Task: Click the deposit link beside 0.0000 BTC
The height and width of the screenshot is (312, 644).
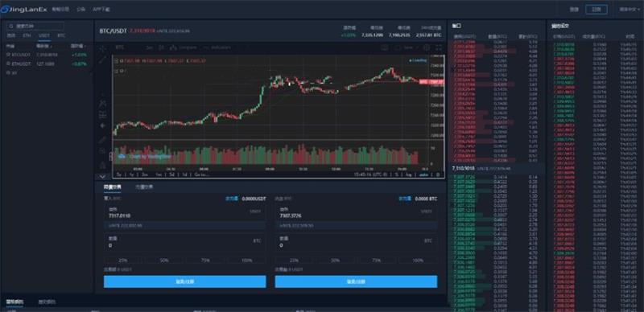Action: tap(405, 199)
